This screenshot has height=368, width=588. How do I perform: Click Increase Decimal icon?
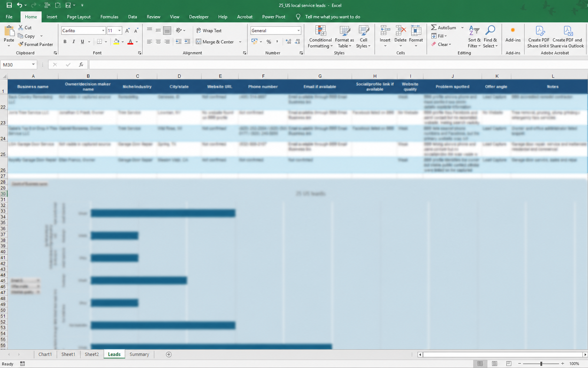[288, 42]
